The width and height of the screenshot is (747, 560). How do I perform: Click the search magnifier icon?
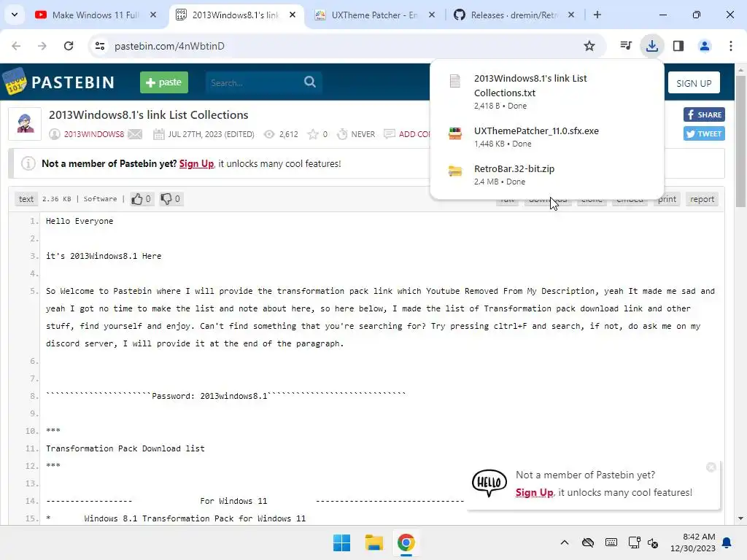click(310, 82)
